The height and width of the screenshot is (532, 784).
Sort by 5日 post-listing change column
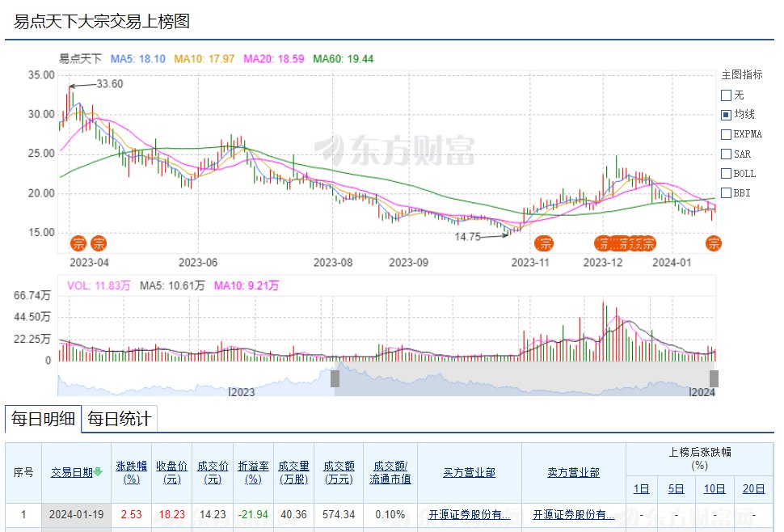point(676,488)
